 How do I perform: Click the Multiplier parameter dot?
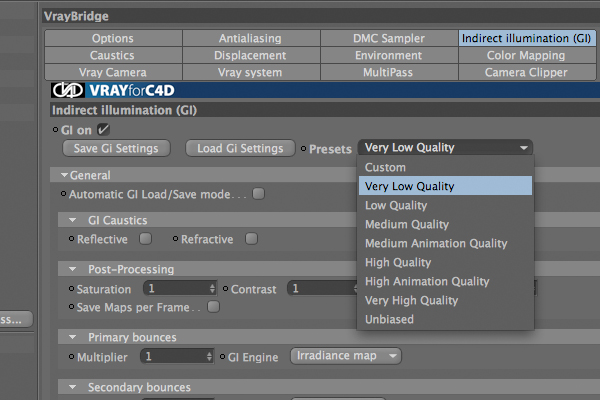click(71, 357)
